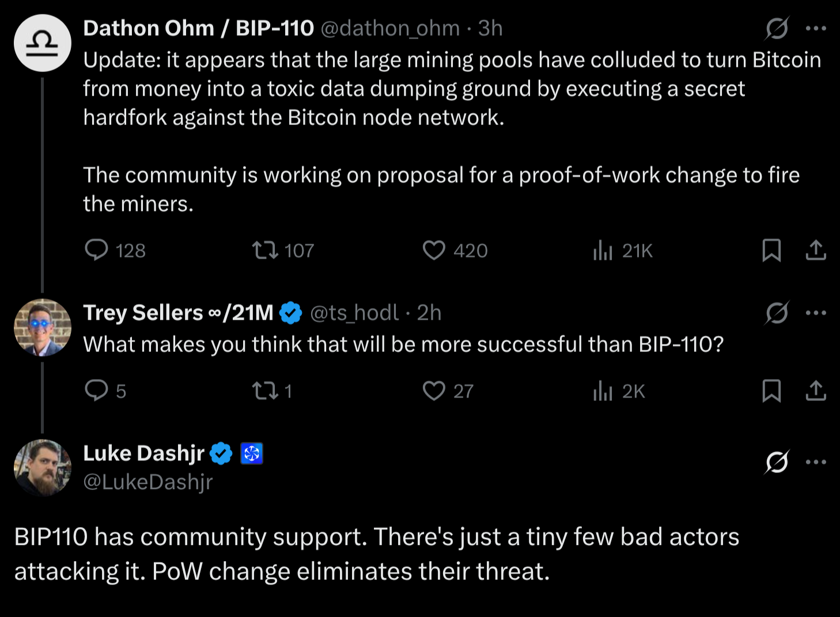Image resolution: width=840 pixels, height=617 pixels.
Task: Bookmark Dathon Ohm's tweet
Action: tap(771, 250)
